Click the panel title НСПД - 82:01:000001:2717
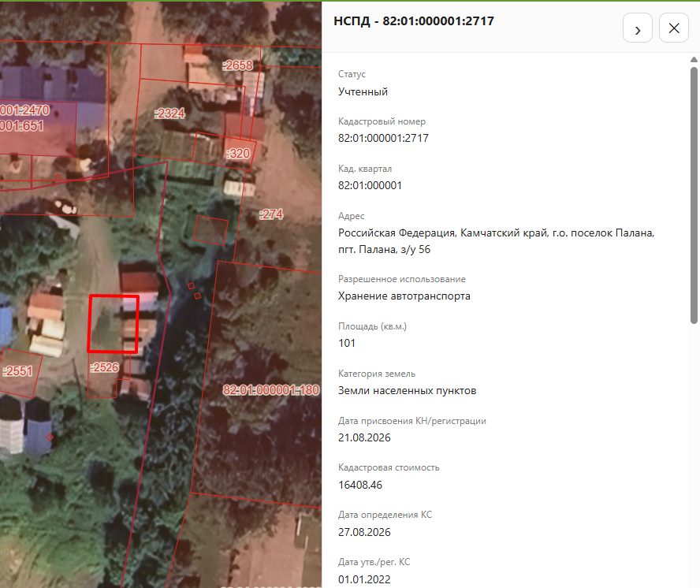The height and width of the screenshot is (588, 700). tap(414, 21)
